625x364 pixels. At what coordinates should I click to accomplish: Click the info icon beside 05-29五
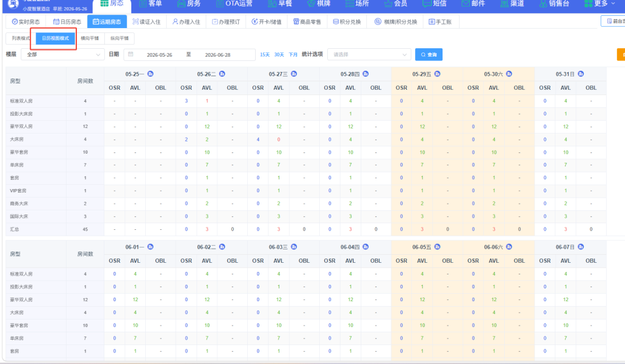point(437,74)
